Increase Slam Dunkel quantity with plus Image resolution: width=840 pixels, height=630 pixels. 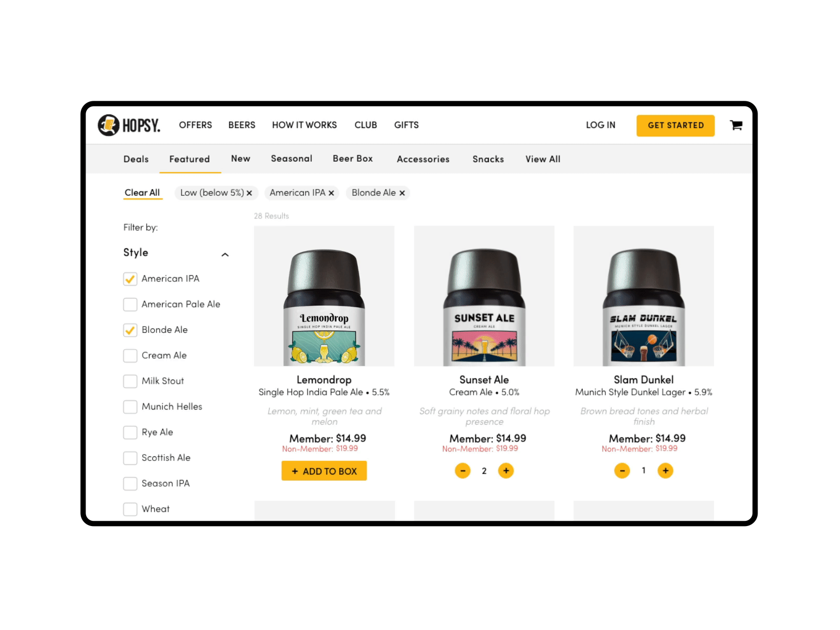[666, 471]
